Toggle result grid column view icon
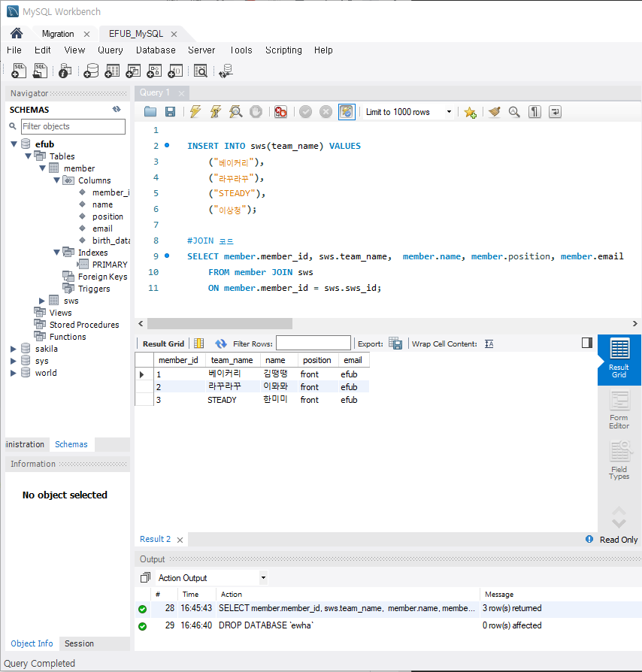This screenshot has width=642, height=672. point(198,344)
